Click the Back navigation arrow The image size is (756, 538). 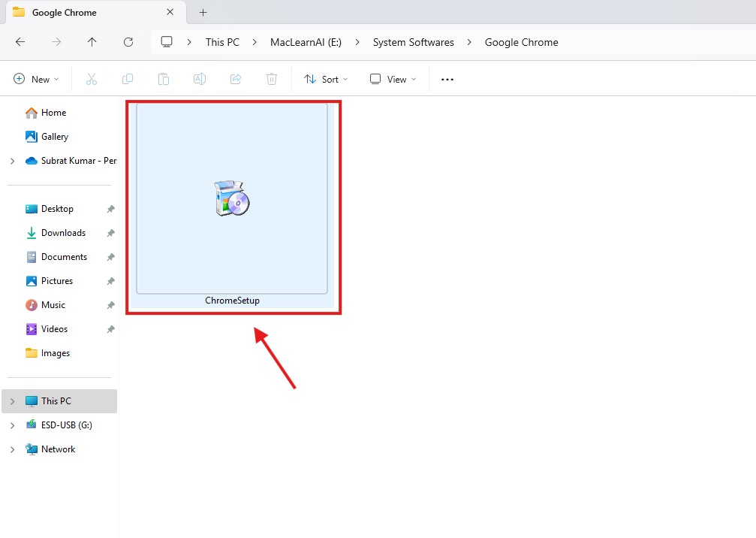point(20,42)
